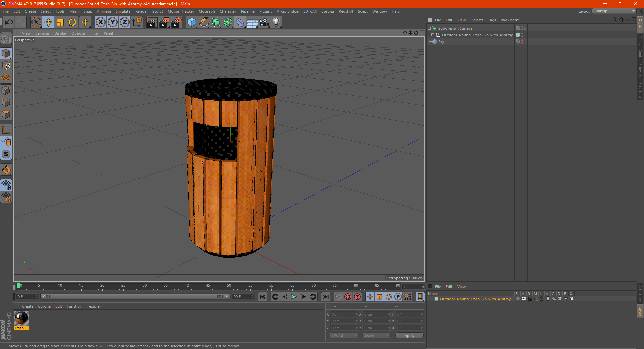This screenshot has height=349, width=644.
Task: Open the viewport Cameras menu
Action: tap(42, 33)
